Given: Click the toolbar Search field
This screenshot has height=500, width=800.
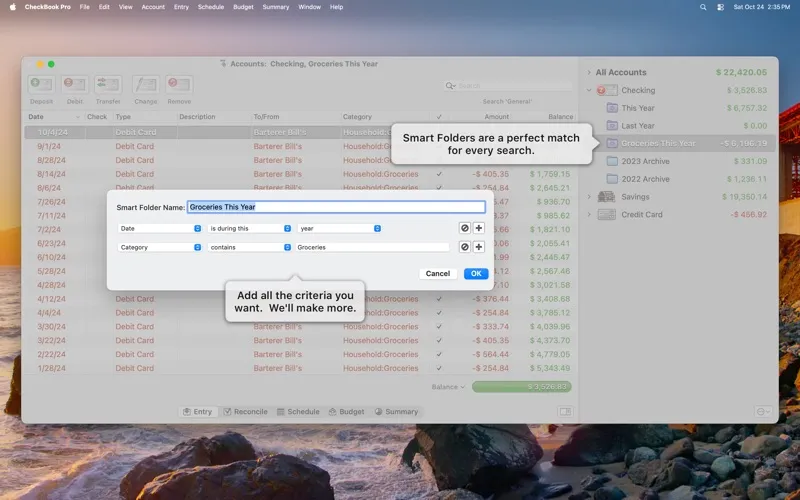Looking at the screenshot, I should pyautogui.click(x=508, y=86).
